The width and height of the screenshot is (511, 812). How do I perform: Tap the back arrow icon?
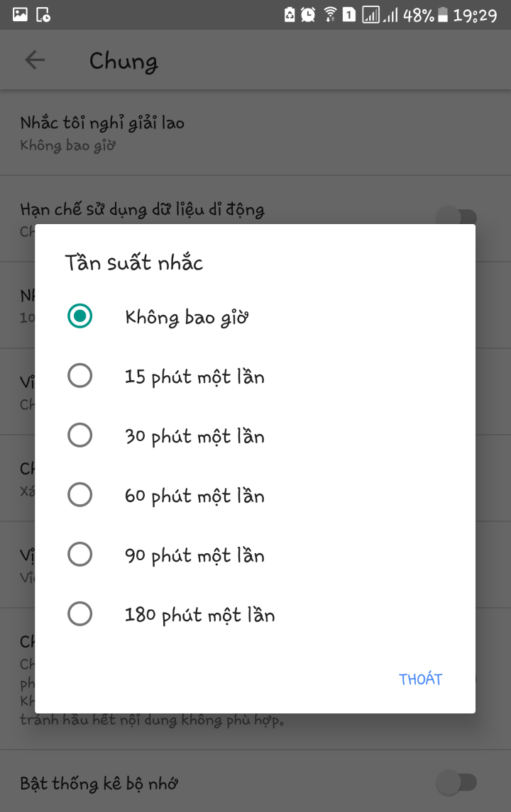pos(35,60)
